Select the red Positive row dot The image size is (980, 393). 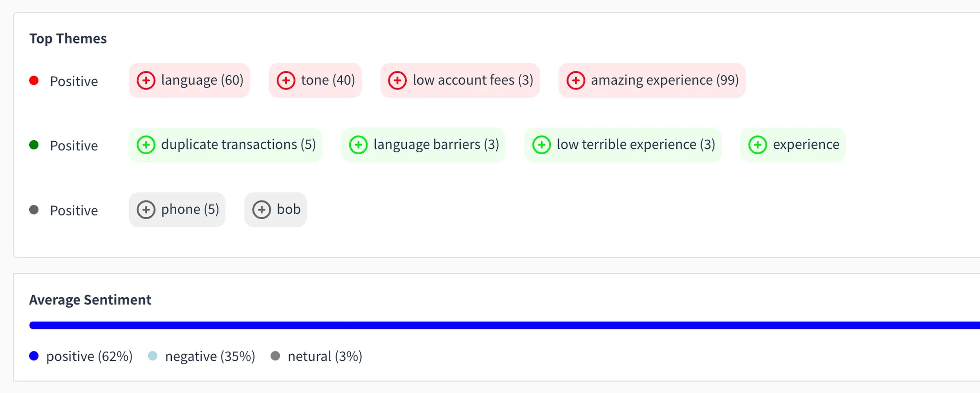[x=34, y=80]
